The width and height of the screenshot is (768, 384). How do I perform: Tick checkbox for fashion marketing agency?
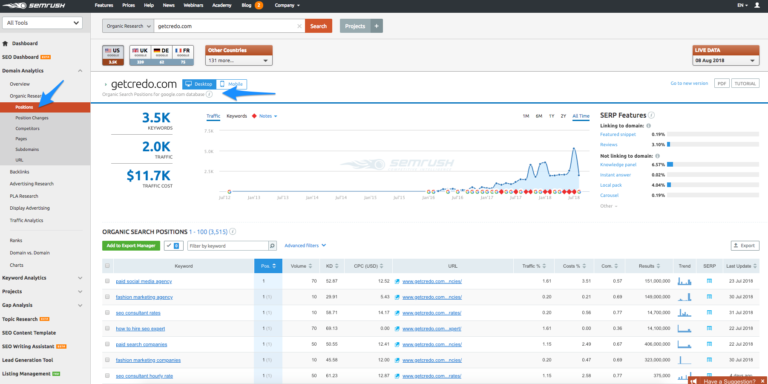[x=107, y=297]
